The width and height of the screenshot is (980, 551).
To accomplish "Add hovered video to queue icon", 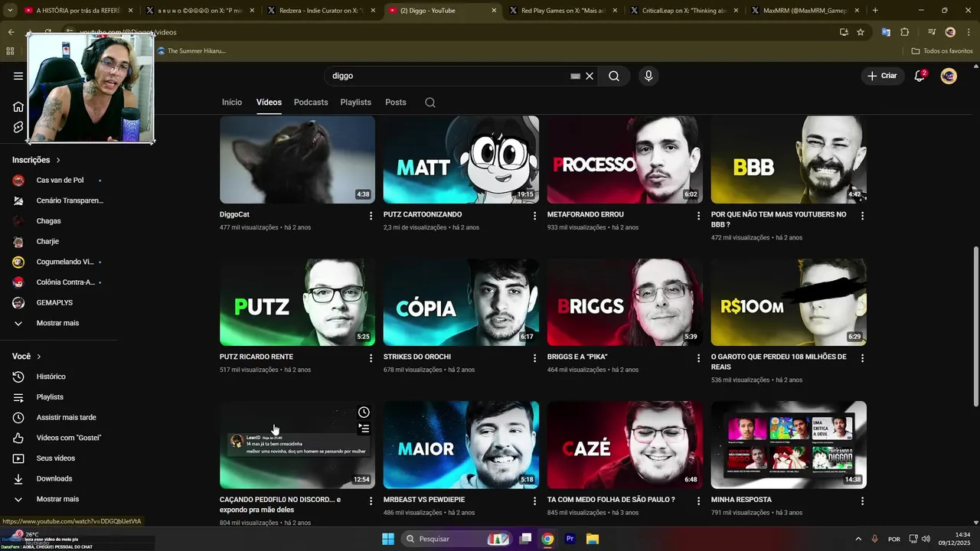I will tap(364, 429).
